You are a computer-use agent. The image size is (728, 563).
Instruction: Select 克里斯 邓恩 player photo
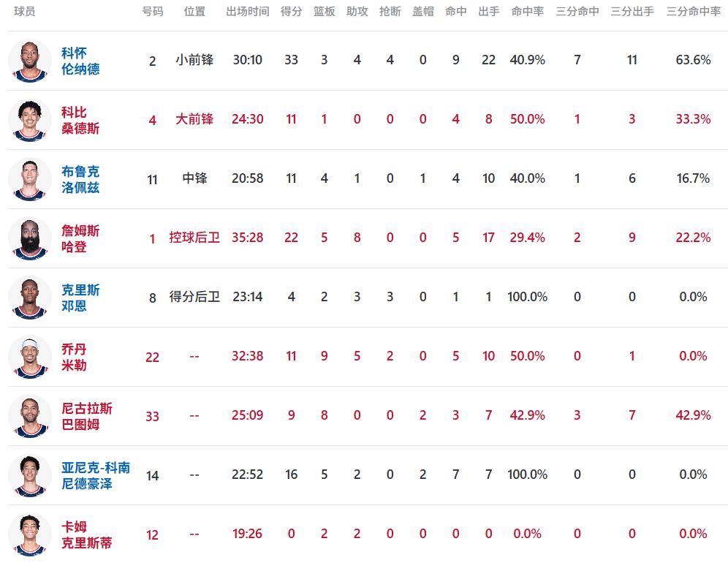30,298
